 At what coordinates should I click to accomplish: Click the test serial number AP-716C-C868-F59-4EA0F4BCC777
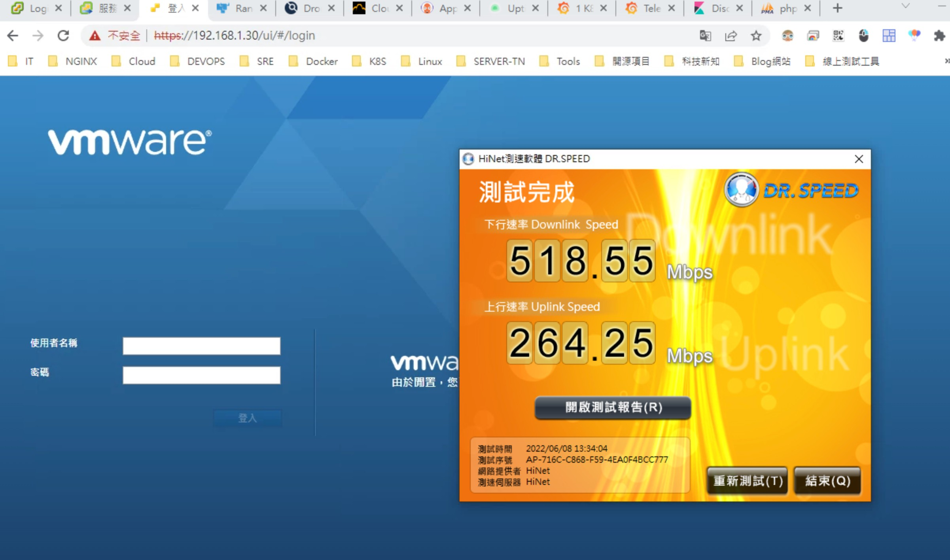coord(597,460)
